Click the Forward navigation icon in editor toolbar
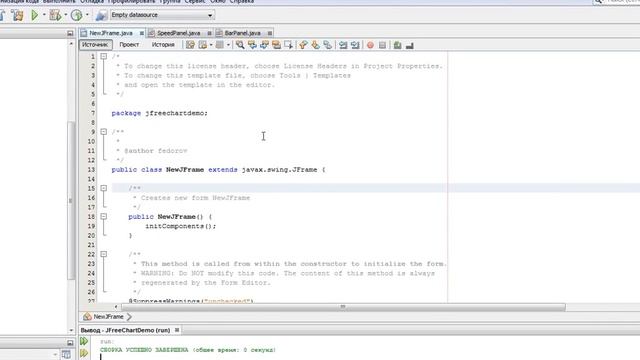This screenshot has height=360, width=640. pos(220,45)
